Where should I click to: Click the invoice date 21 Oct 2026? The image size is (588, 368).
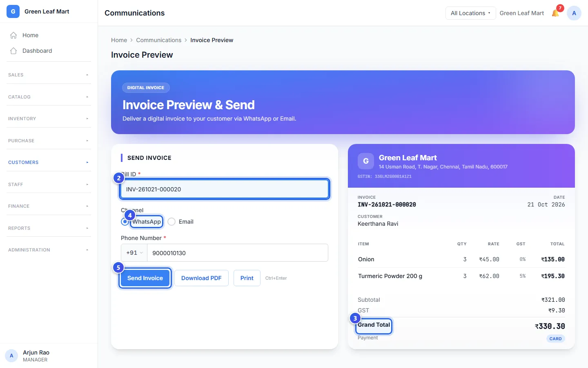coord(546,204)
